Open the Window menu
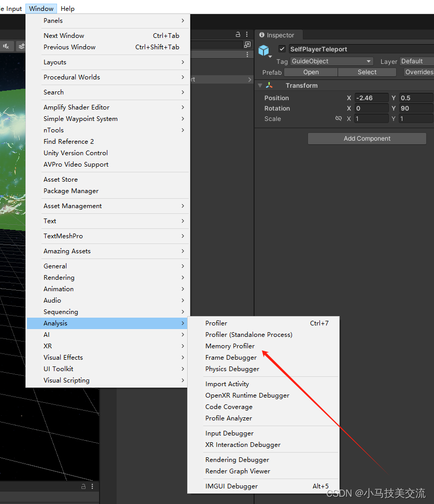 (40, 8)
